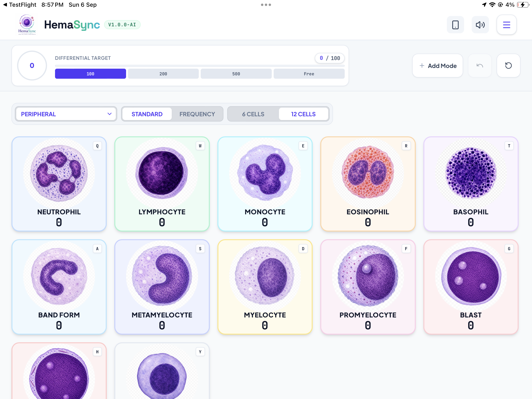Click the 0 / 100 progress counter

[x=329, y=58]
